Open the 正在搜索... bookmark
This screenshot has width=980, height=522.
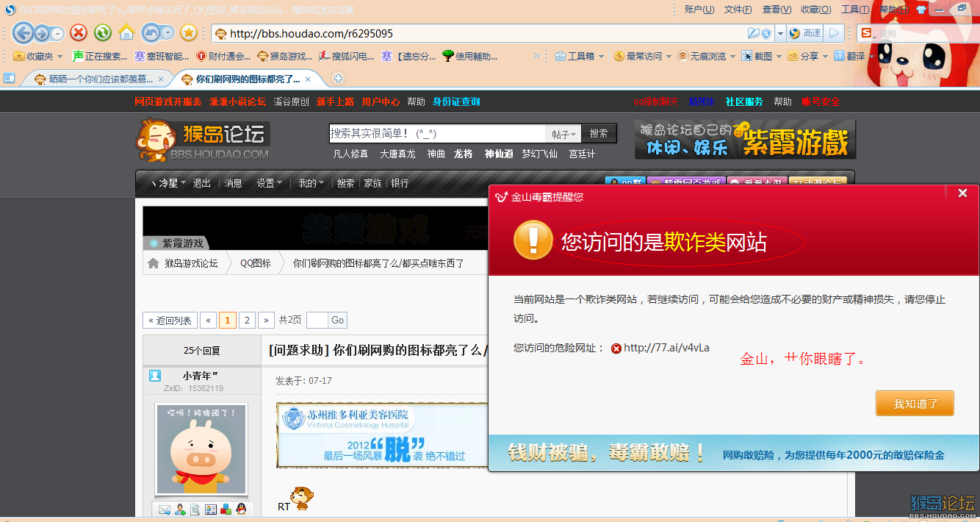click(x=100, y=56)
